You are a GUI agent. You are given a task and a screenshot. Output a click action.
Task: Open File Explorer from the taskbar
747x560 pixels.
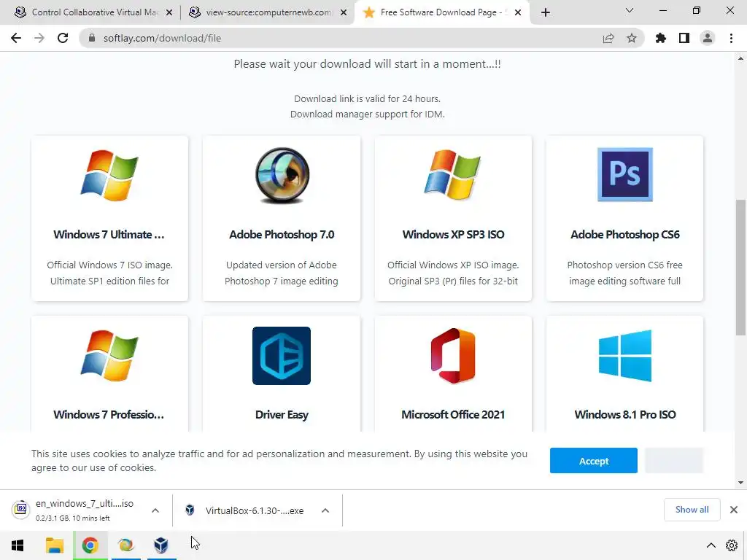[x=54, y=545]
